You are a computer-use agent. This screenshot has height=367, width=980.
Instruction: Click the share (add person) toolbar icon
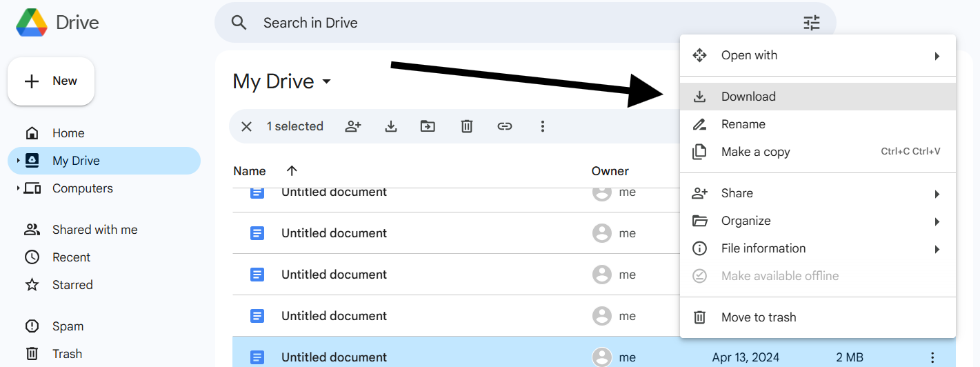point(353,126)
